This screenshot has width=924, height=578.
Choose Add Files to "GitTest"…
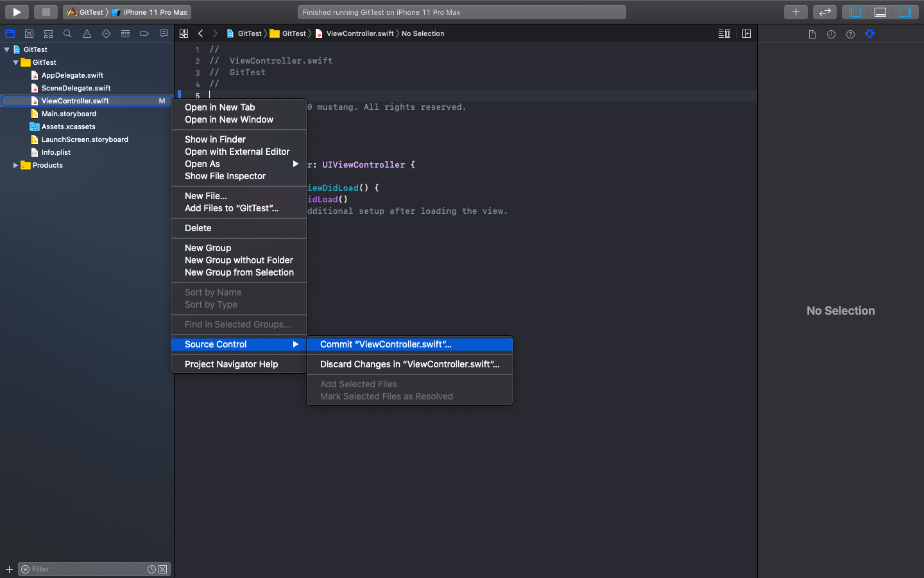click(x=239, y=208)
